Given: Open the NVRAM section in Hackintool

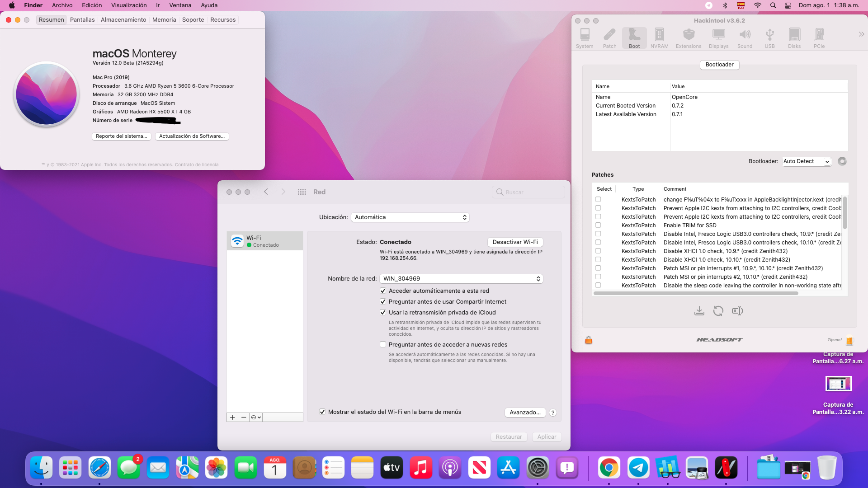Looking at the screenshot, I should click(659, 38).
